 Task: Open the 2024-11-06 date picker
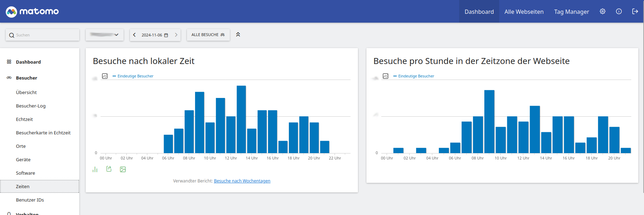pyautogui.click(x=155, y=35)
